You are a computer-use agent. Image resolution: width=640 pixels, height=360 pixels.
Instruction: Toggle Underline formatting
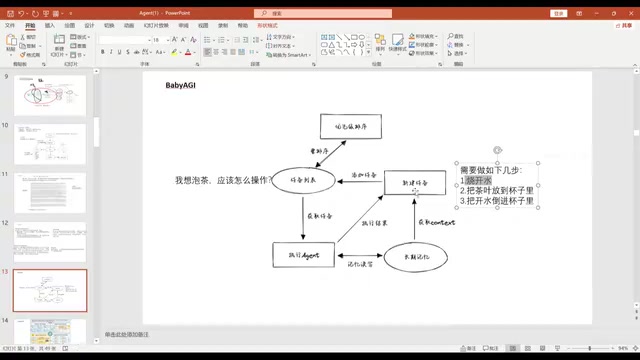[x=120, y=52]
